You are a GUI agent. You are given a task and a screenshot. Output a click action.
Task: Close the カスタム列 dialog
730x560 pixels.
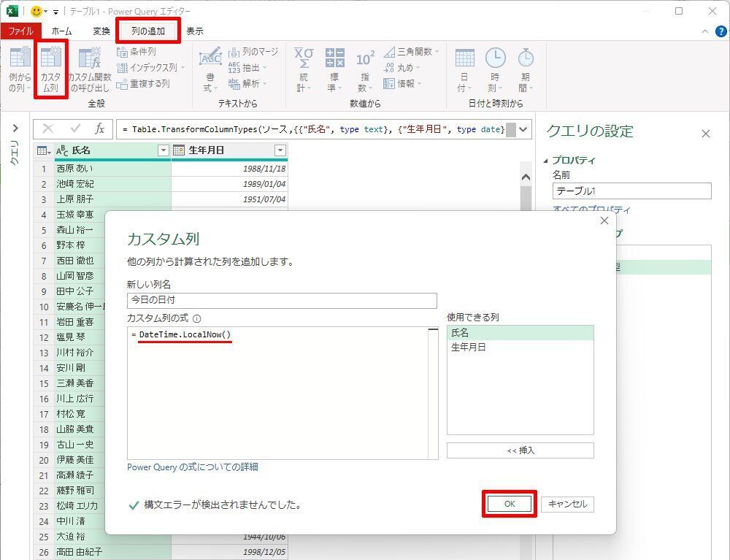[x=604, y=220]
